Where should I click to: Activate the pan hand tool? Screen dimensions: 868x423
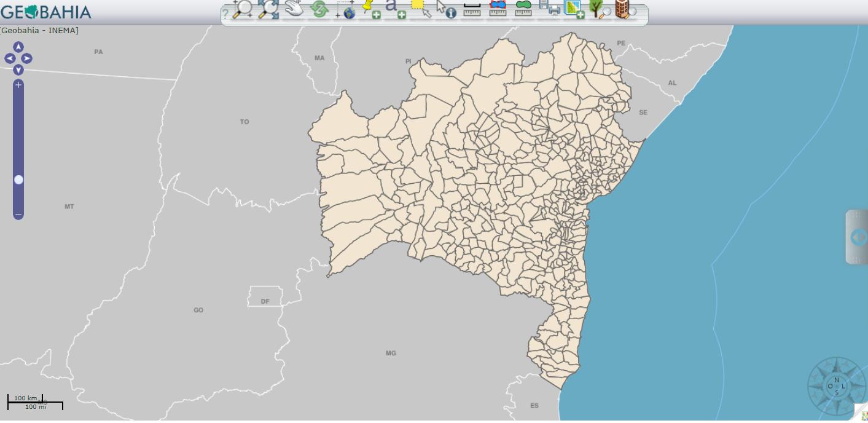coord(294,9)
